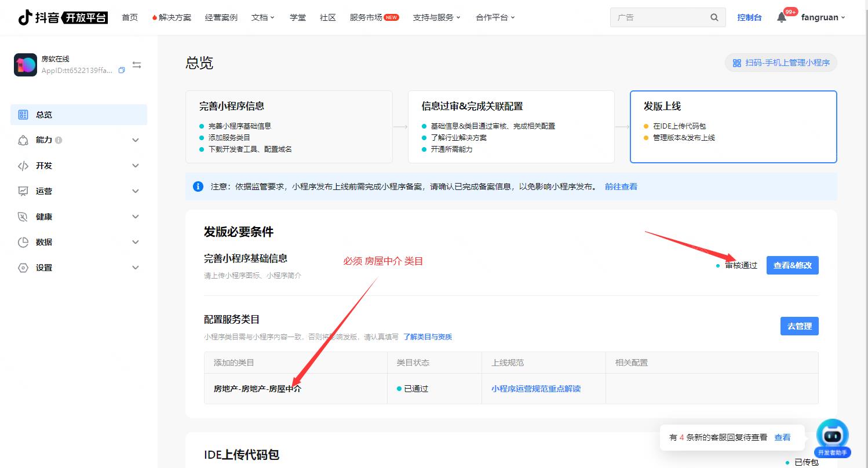This screenshot has width=868, height=468.
Task: Open 经营案例 in top navigation
Action: click(221, 17)
